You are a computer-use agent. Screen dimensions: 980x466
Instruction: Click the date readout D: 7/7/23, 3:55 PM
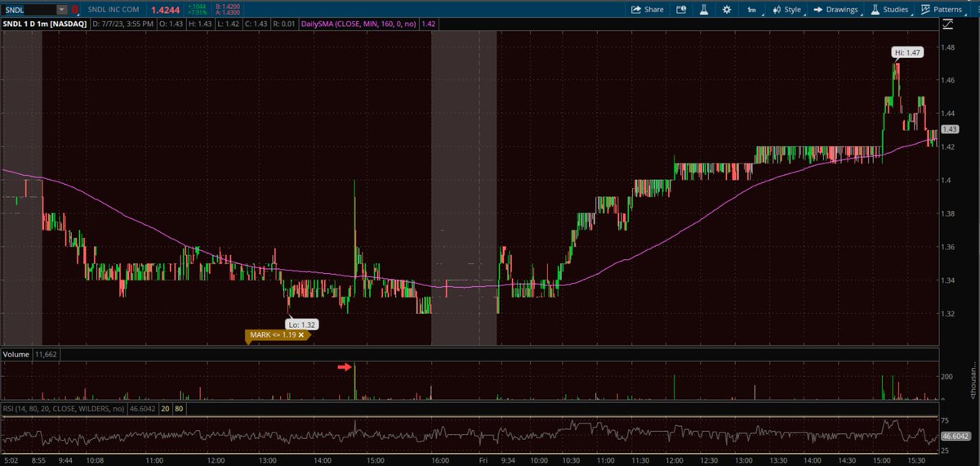(x=125, y=25)
